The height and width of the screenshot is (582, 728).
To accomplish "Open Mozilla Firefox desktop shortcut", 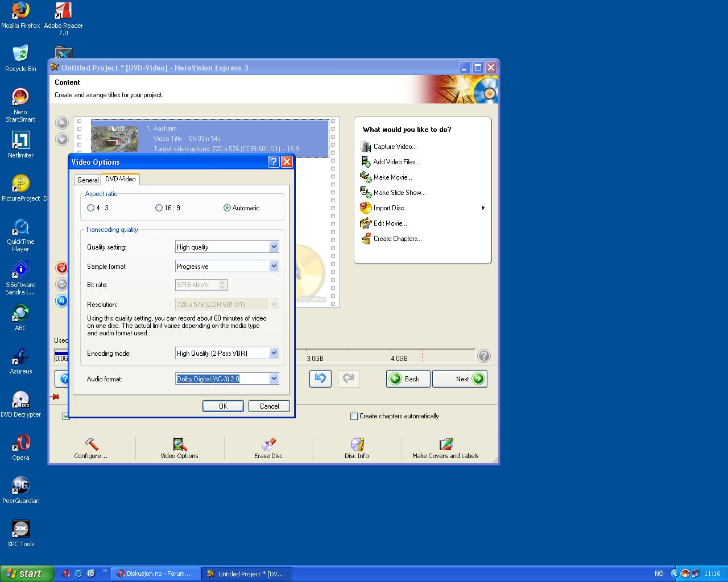I will click(x=20, y=15).
